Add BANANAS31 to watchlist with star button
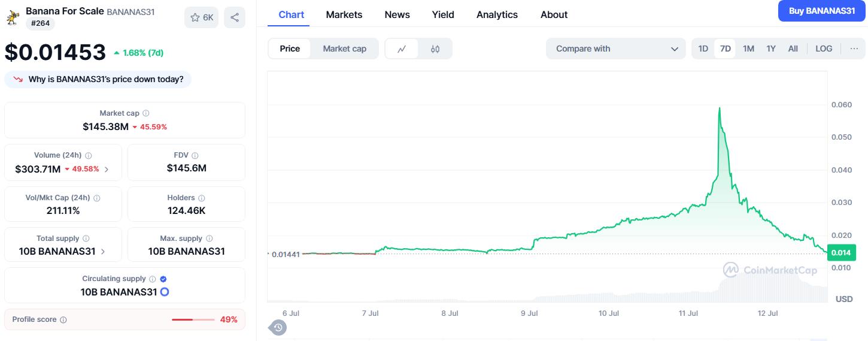The height and width of the screenshot is (341, 868). coord(202,17)
